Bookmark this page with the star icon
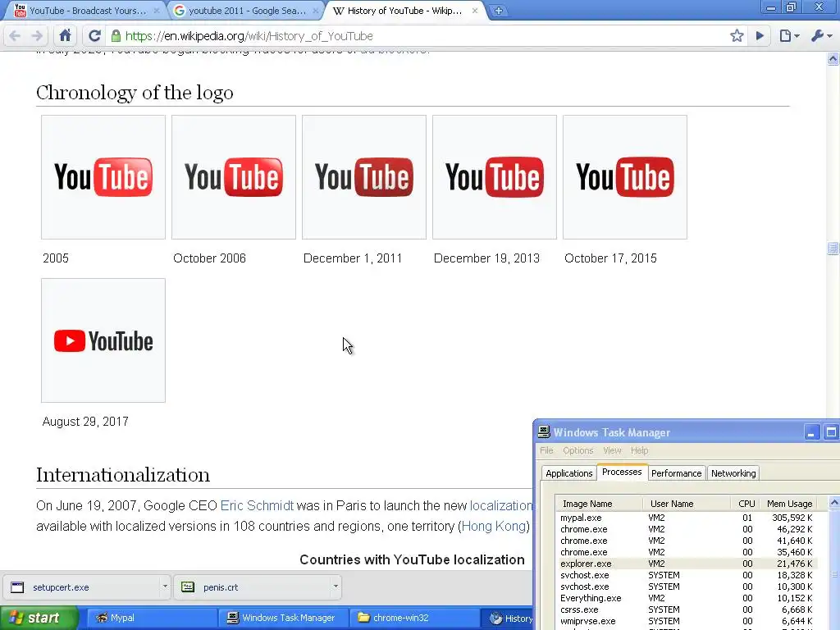This screenshot has width=840, height=630. click(x=737, y=36)
